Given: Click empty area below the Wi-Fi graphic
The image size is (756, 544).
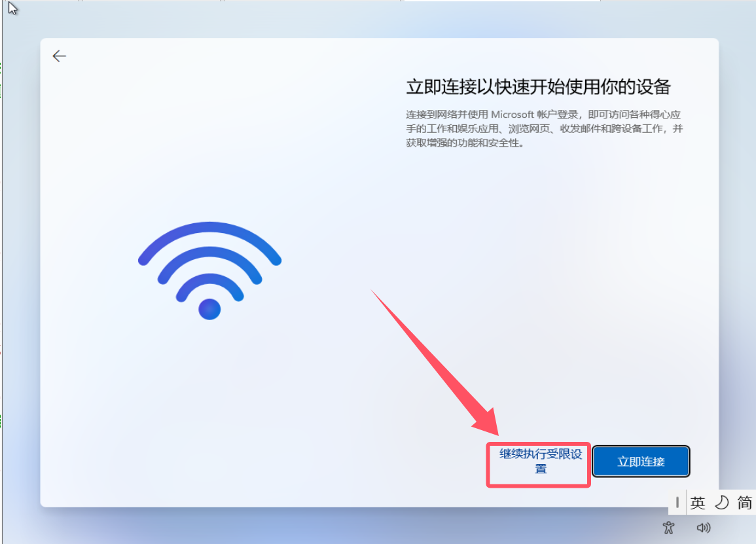Looking at the screenshot, I should coord(209,395).
